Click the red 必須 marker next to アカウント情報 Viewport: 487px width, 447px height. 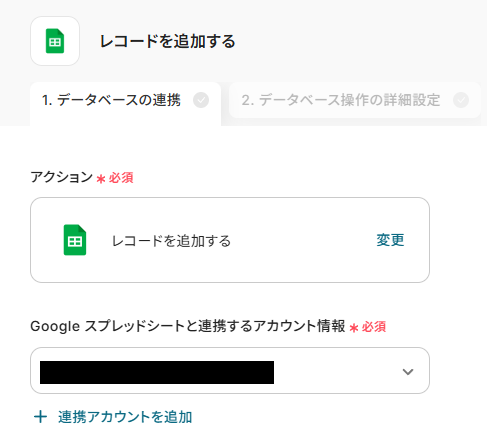[x=374, y=327]
